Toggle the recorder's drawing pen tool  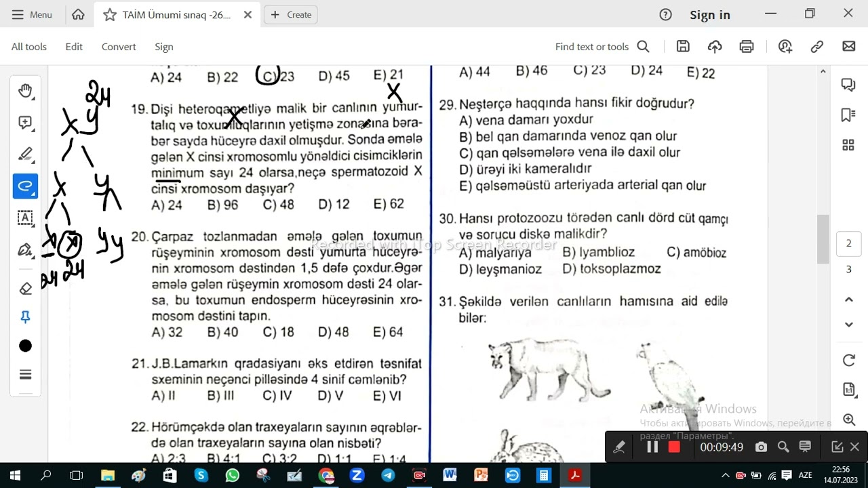(x=619, y=447)
